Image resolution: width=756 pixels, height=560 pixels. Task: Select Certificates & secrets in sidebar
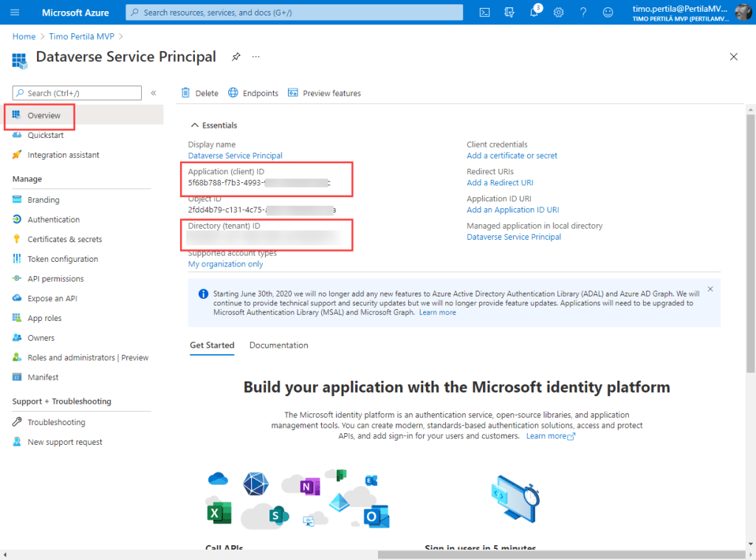[64, 239]
